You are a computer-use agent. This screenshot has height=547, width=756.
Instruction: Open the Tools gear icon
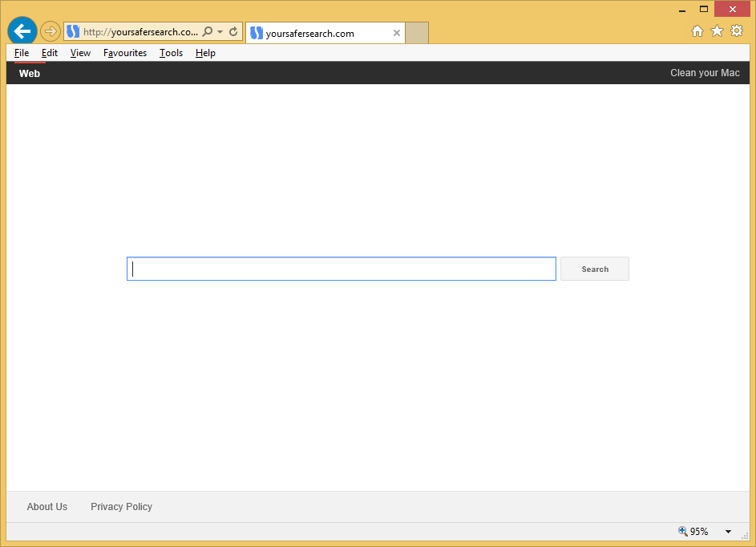pos(737,31)
